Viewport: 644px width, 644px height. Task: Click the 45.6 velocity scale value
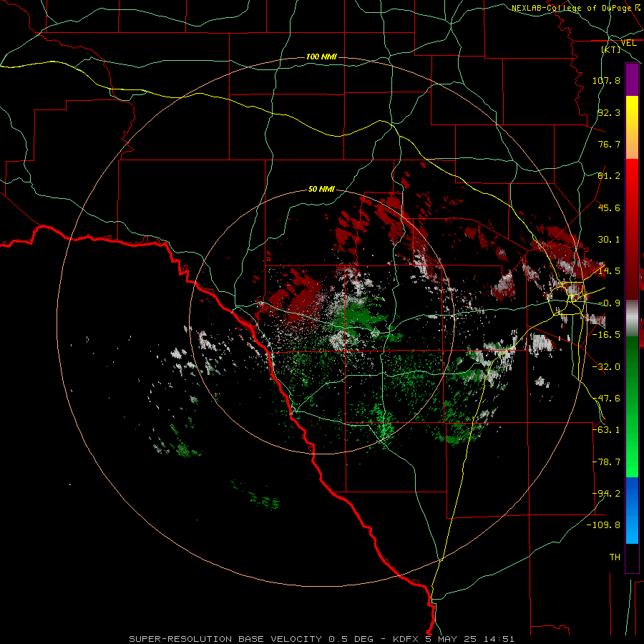pyautogui.click(x=609, y=208)
